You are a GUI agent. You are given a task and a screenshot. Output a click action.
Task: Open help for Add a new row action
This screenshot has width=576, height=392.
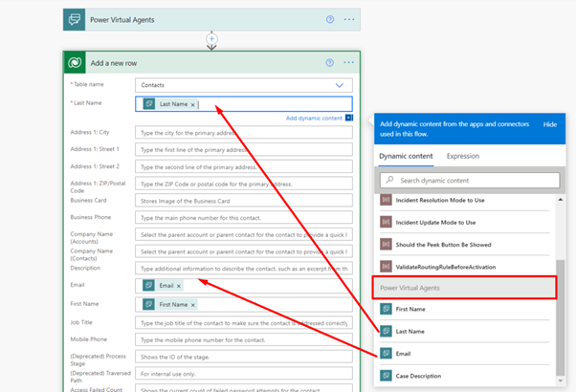tap(329, 63)
